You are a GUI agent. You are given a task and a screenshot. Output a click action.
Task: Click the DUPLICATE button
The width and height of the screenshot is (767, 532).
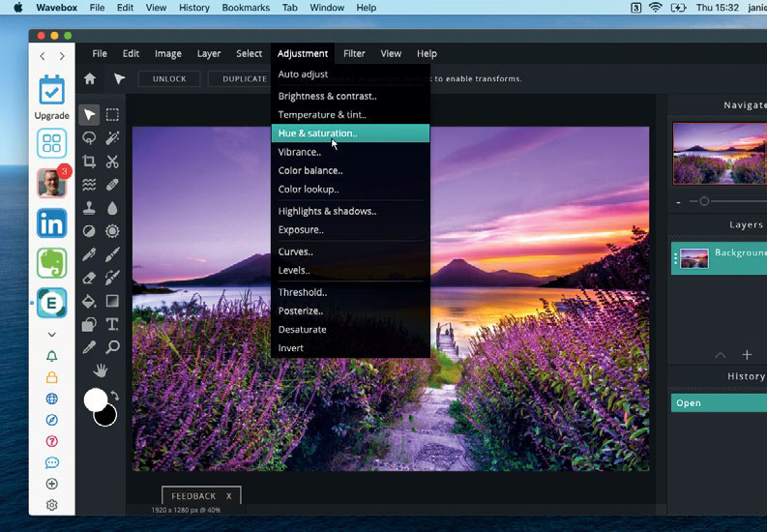point(239,78)
